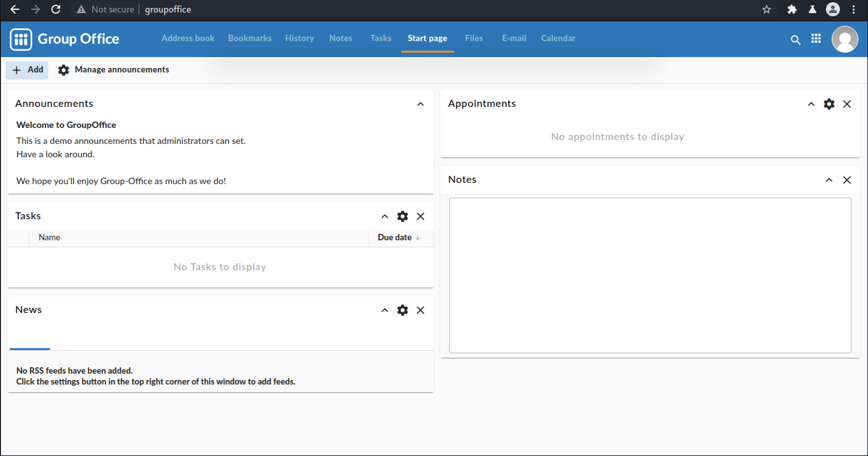Click "No RSS feeds have been added." text

[75, 371]
